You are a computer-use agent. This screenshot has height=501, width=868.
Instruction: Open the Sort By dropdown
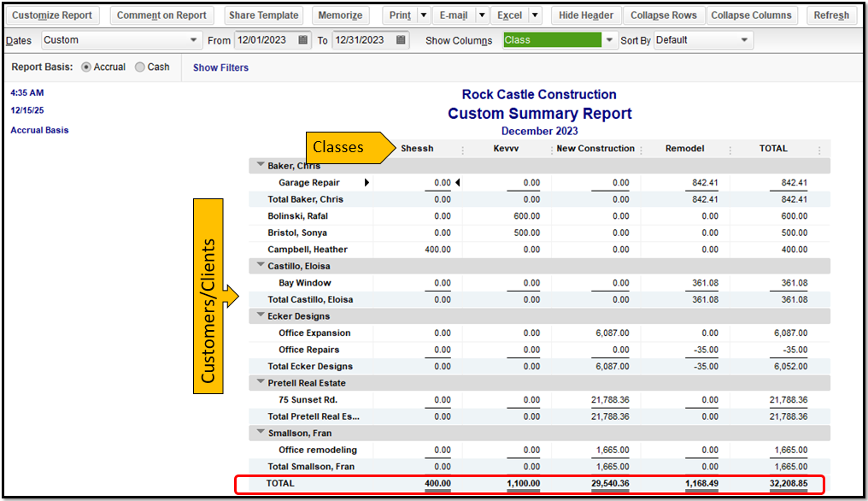(745, 40)
